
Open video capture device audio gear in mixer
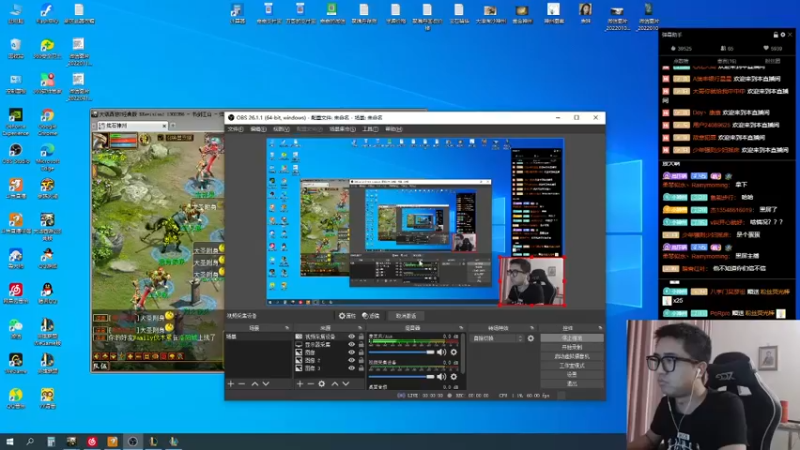pyautogui.click(x=454, y=377)
